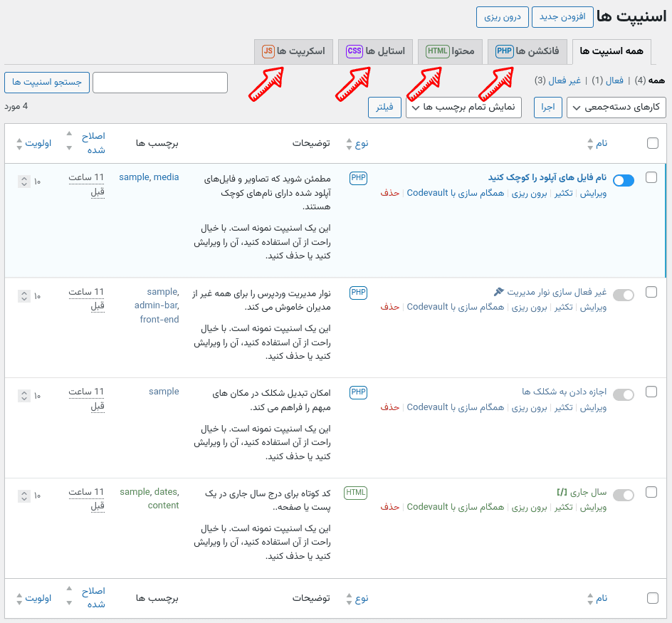Switch to the اسکریپت ها tab
Screen dimensions: 672x623
click(293, 51)
